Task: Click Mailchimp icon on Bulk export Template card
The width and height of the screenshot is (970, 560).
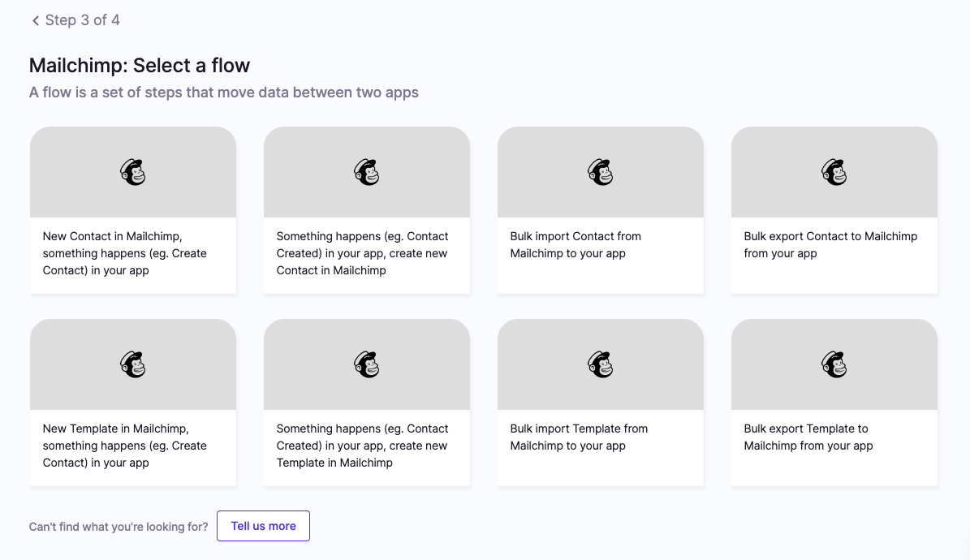Action: click(x=834, y=364)
